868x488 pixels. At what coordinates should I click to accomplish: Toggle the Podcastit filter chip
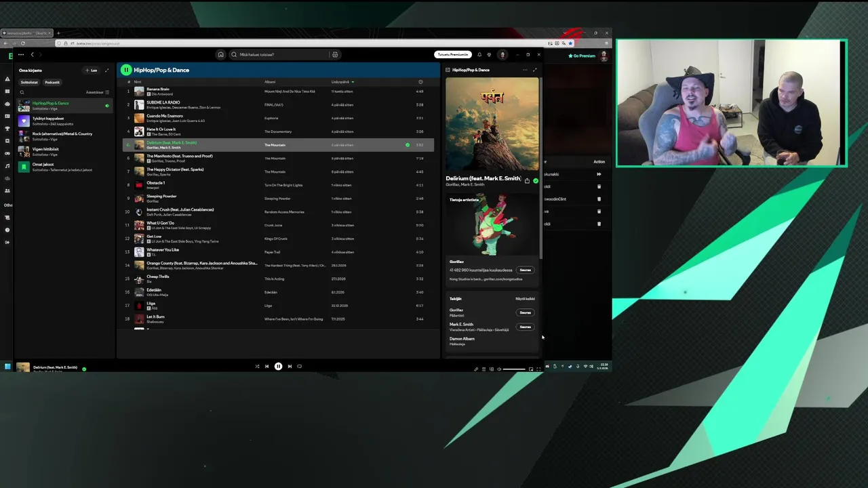click(52, 82)
